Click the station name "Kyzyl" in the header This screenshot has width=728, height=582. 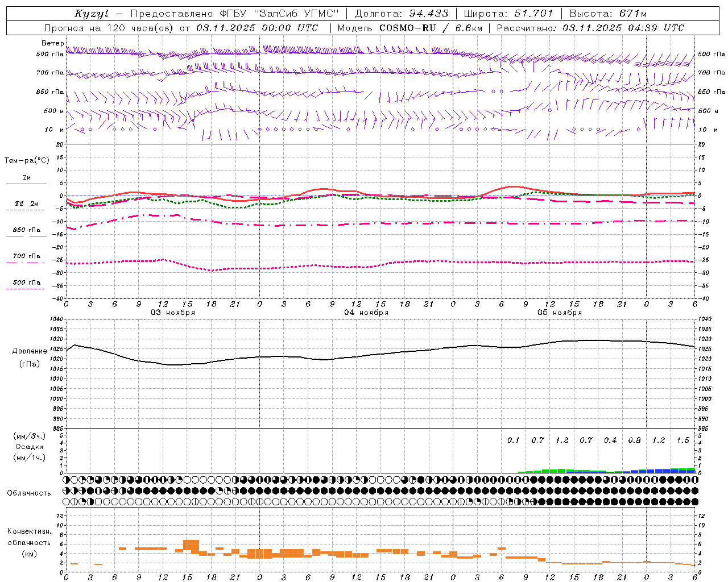(91, 14)
